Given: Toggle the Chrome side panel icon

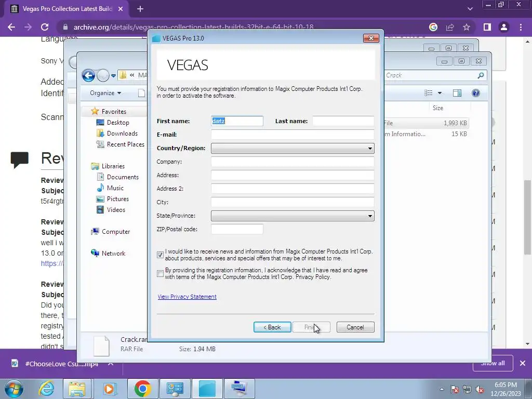Looking at the screenshot, I should click(x=487, y=27).
